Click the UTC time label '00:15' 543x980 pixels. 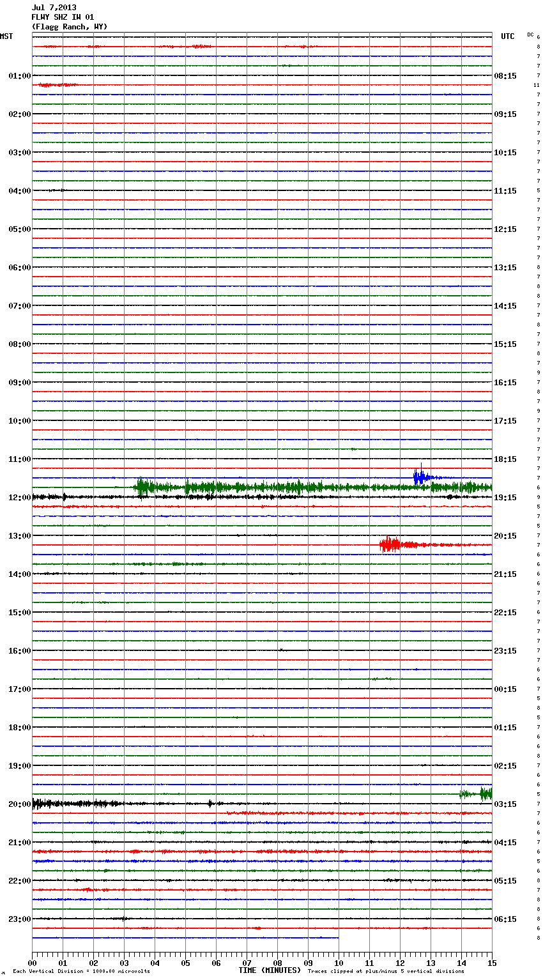(505, 689)
